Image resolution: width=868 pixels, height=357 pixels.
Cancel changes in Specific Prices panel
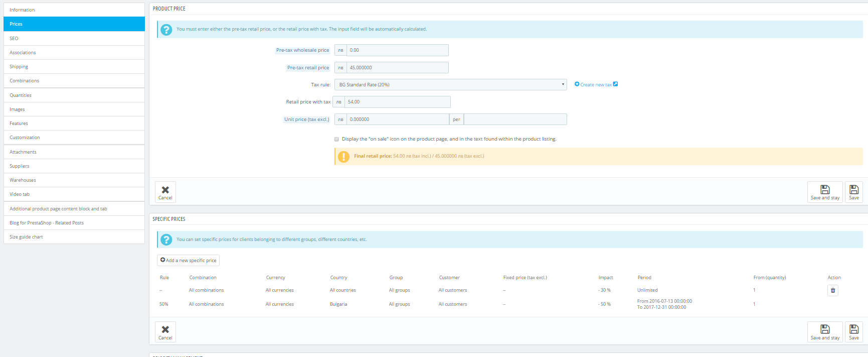click(x=165, y=332)
